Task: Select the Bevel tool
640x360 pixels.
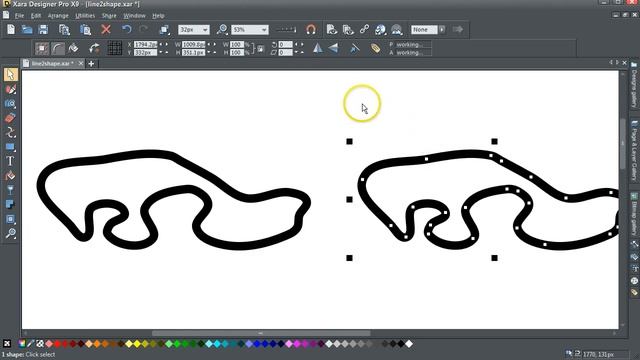Action: point(10,219)
